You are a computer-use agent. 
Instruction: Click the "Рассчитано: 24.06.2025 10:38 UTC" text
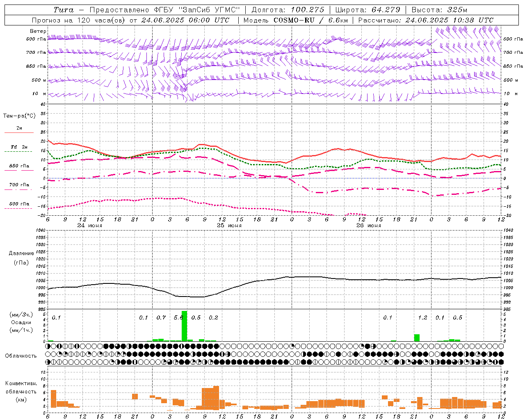click(x=426, y=20)
